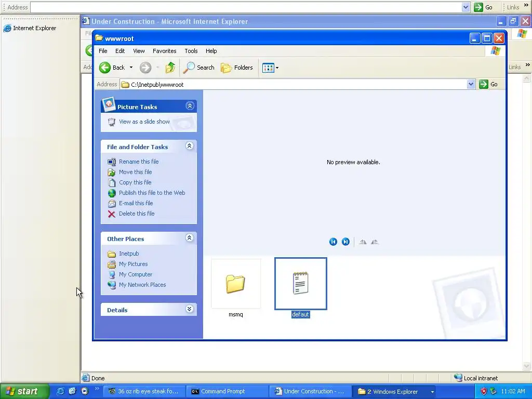Screen dimensions: 532x399
Task: Switch to 36 oz rib eye steak taskbar button
Action: point(144,392)
